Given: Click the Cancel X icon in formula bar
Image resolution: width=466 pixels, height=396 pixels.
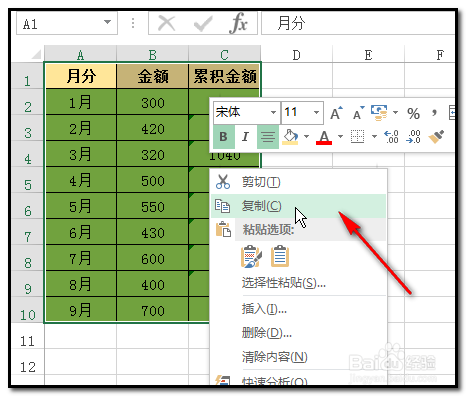Looking at the screenshot, I should [166, 24].
